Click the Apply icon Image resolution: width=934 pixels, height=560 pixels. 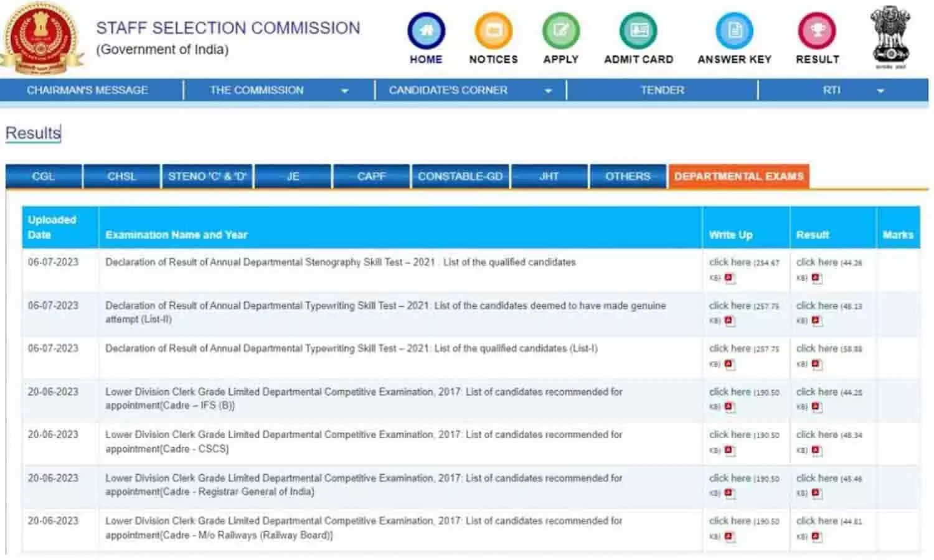(x=560, y=31)
